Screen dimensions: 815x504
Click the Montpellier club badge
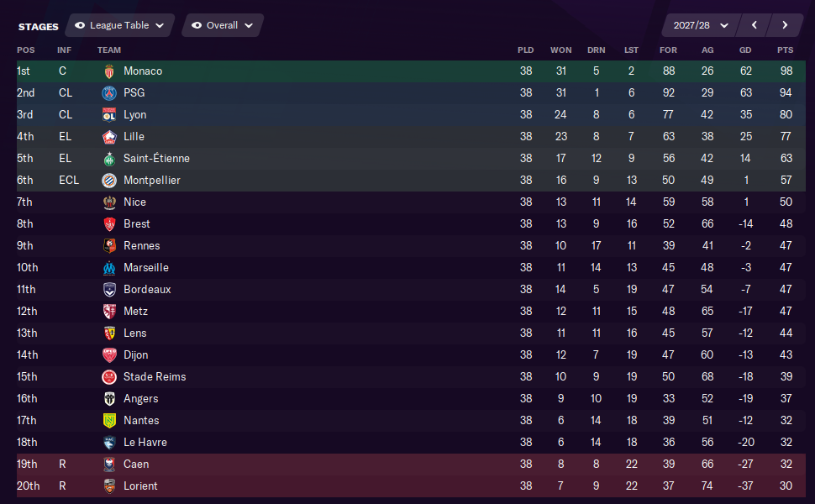(109, 181)
